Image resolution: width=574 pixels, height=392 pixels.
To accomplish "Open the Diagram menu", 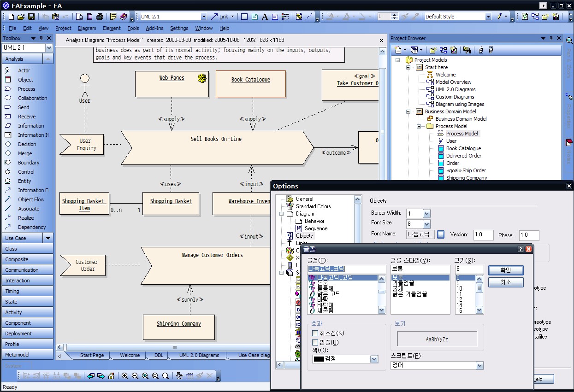I will [87, 28].
